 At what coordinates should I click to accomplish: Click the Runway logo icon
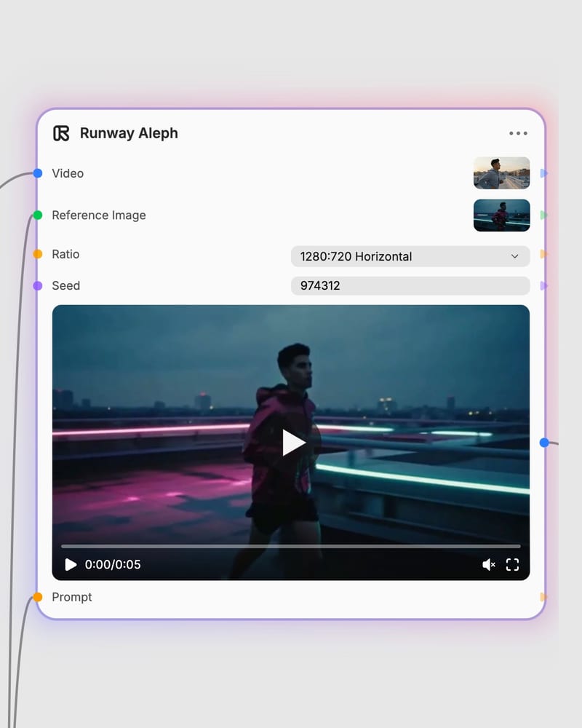point(61,133)
